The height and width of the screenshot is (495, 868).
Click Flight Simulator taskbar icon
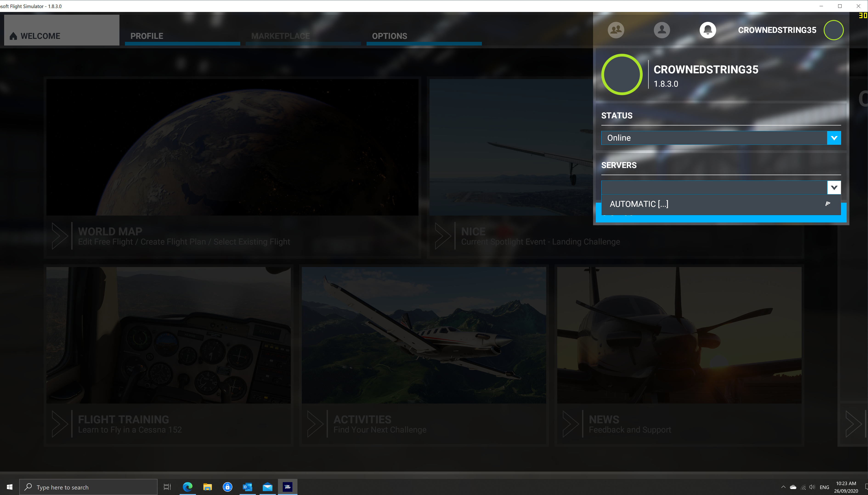pyautogui.click(x=288, y=487)
